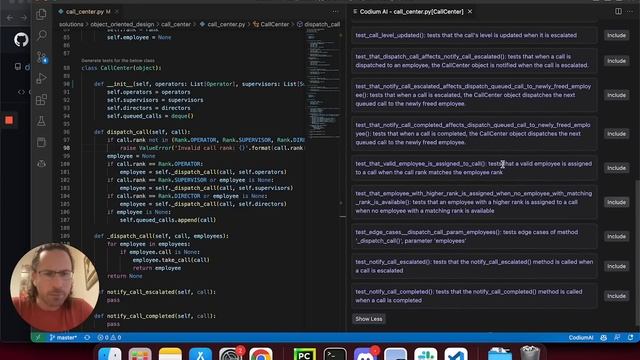Open Google Chrome from the dock
Image resolution: width=640 pixels, height=360 pixels.
(x=261, y=354)
